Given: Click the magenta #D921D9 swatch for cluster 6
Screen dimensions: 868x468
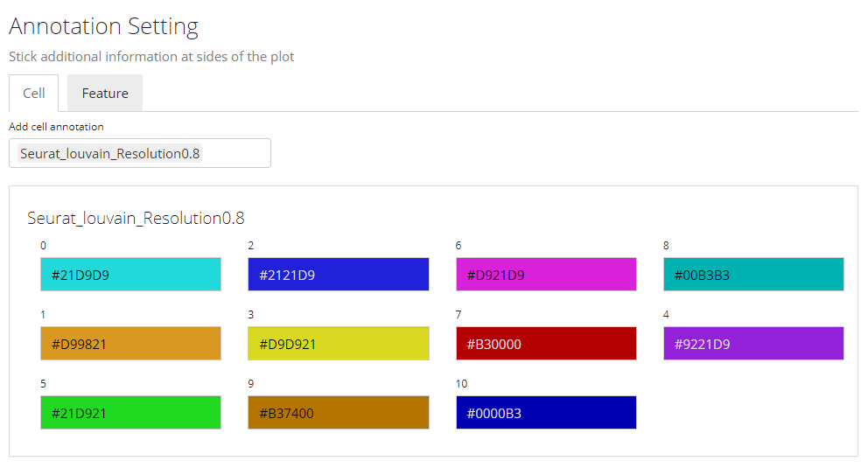Looking at the screenshot, I should tap(546, 275).
